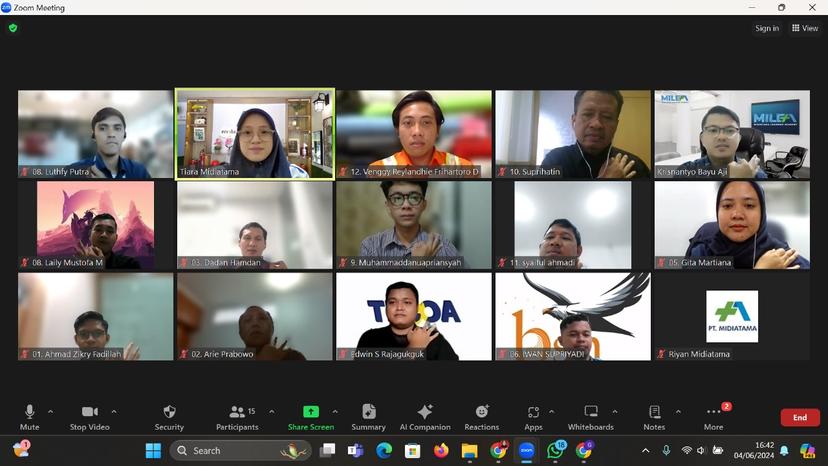
Task: Open the meeting Summary
Action: (369, 417)
